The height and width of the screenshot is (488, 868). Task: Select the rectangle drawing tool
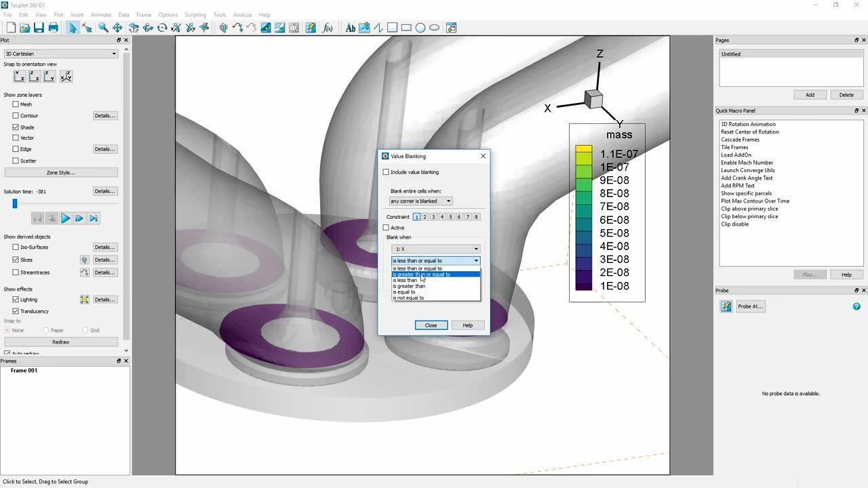coord(406,28)
